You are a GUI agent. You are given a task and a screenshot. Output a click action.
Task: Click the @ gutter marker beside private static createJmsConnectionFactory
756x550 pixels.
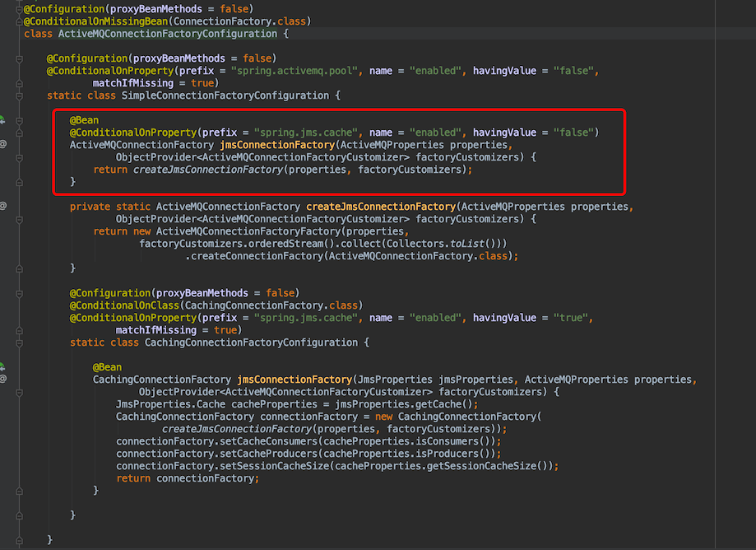click(2, 206)
